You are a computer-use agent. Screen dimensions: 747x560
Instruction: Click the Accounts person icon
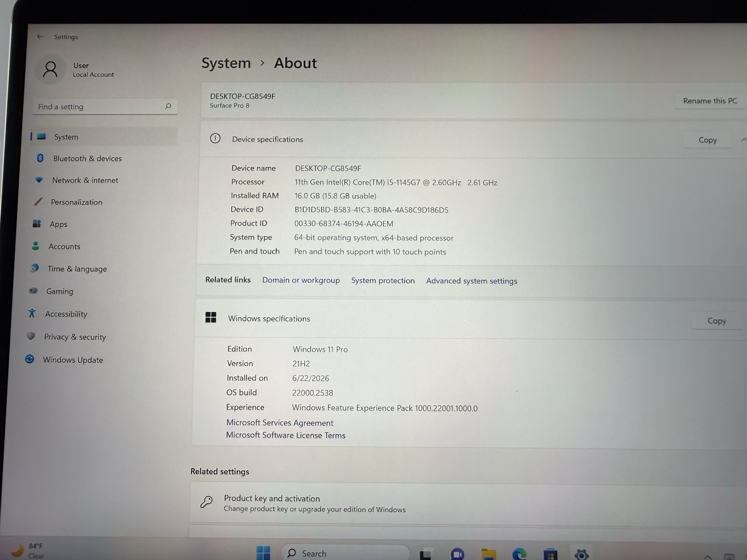pyautogui.click(x=35, y=245)
